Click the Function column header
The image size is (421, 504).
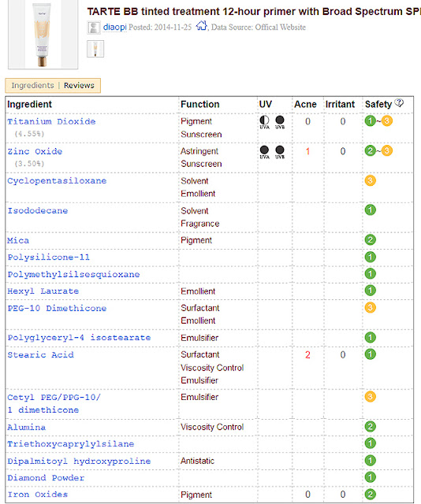point(200,104)
